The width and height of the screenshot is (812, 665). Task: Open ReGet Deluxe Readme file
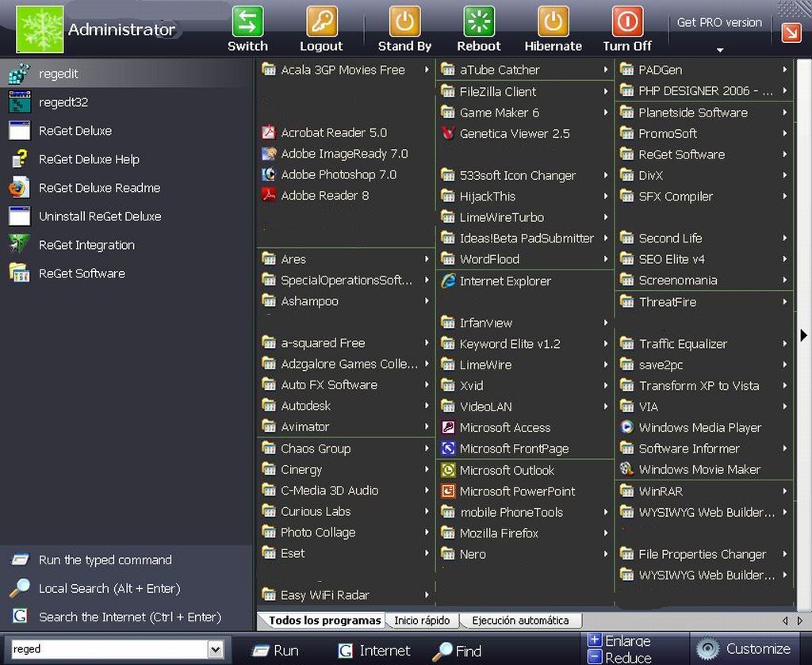[x=127, y=187]
